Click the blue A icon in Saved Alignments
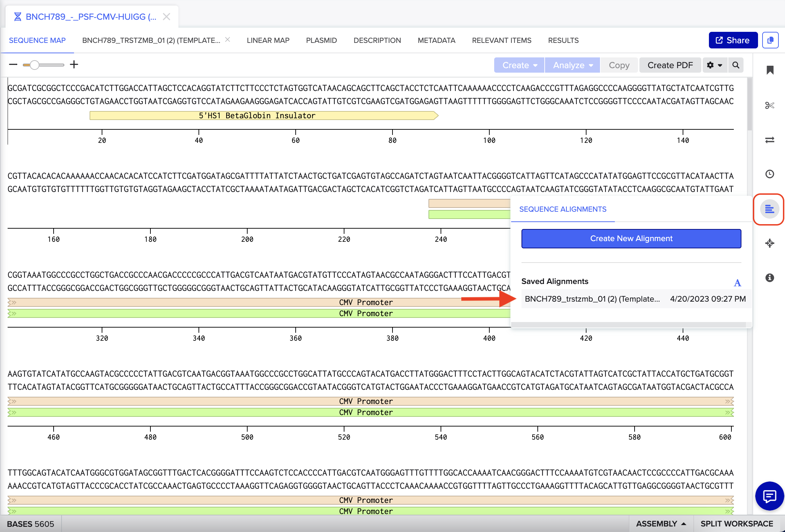The image size is (785, 532). tap(737, 283)
